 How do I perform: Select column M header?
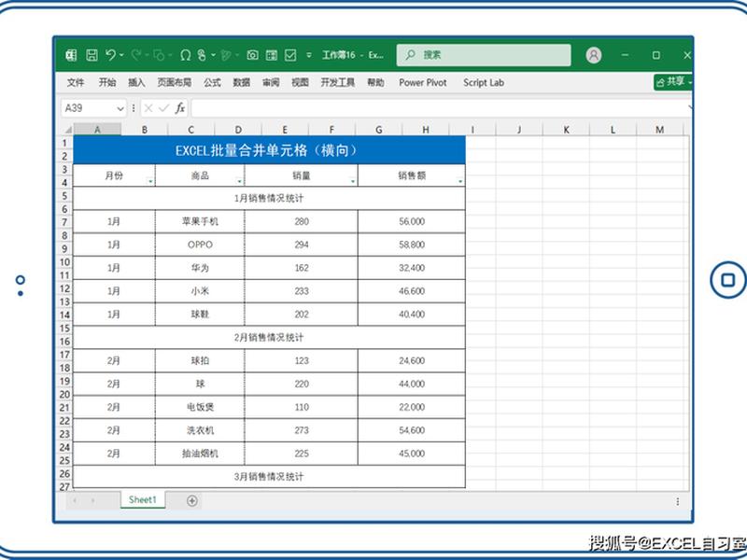[659, 130]
